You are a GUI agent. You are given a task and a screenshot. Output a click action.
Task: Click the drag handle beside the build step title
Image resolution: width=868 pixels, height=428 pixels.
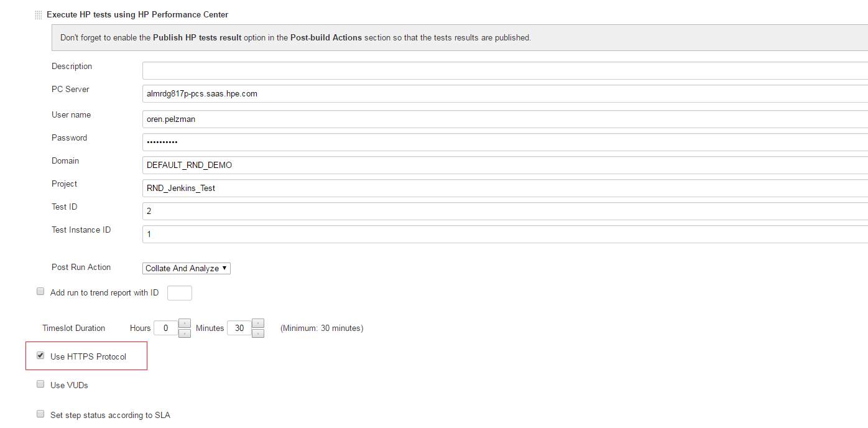(x=39, y=14)
